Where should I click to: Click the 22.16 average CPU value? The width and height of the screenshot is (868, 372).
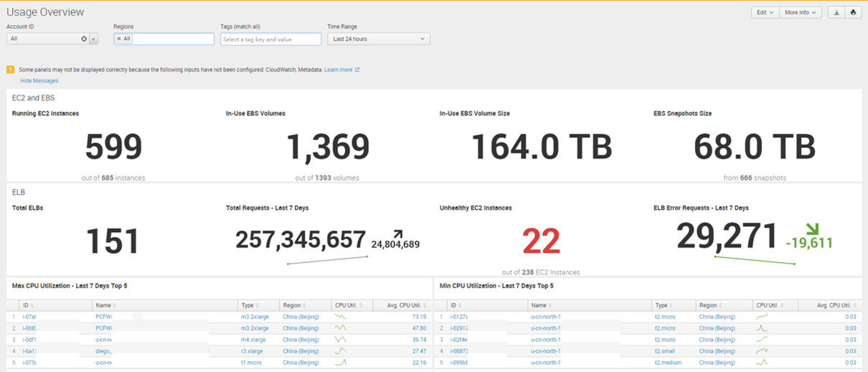coord(419,363)
